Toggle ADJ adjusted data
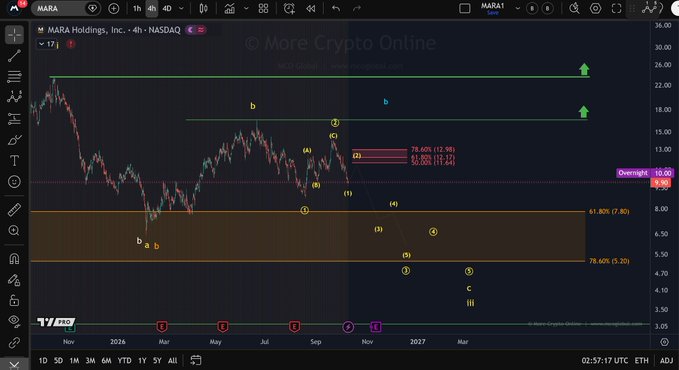 [x=666, y=360]
